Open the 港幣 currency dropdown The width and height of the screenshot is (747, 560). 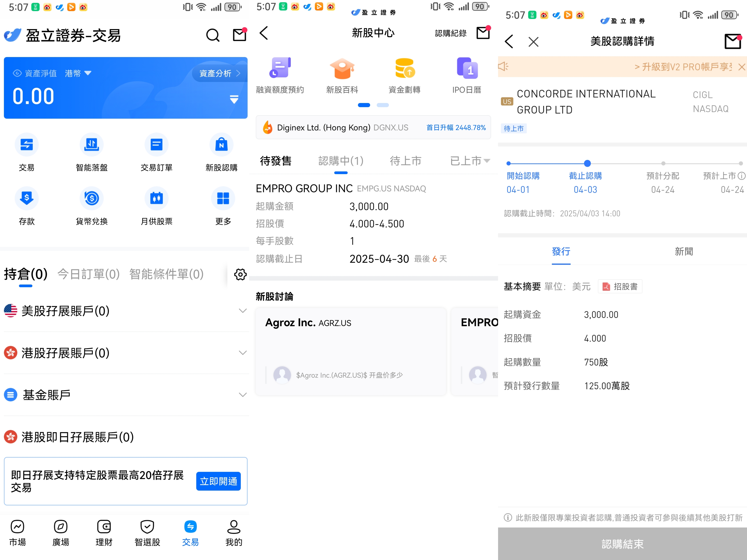[x=78, y=73]
